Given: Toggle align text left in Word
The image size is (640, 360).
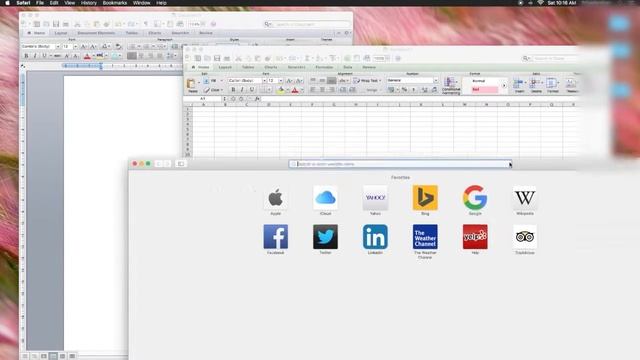Looking at the screenshot, I should point(131,56).
